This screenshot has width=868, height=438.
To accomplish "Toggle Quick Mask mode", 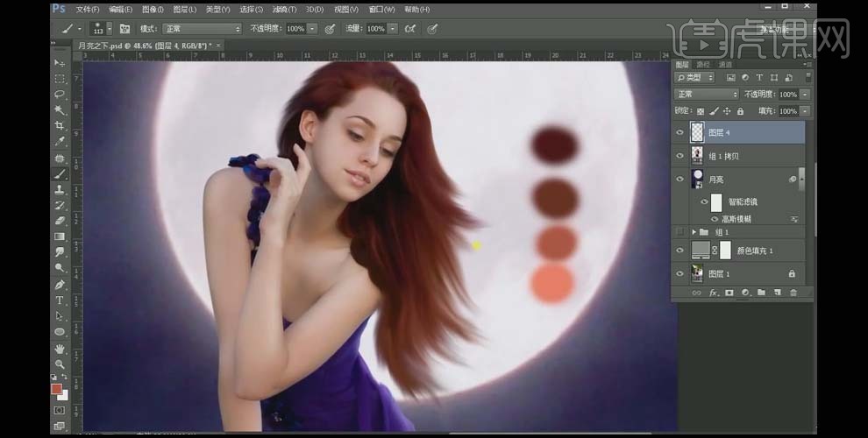I will 60,410.
